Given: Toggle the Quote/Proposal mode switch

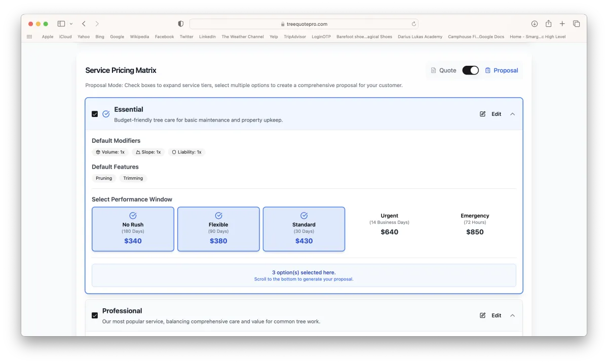Looking at the screenshot, I should [x=470, y=70].
